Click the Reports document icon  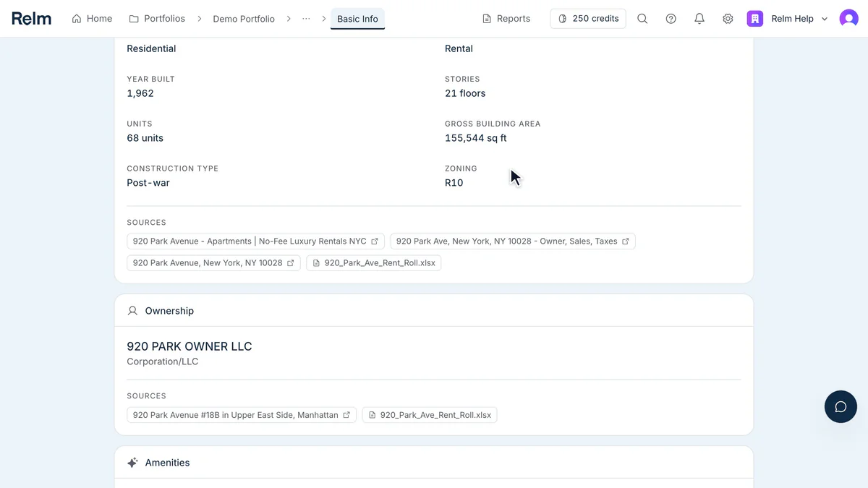tap(487, 19)
